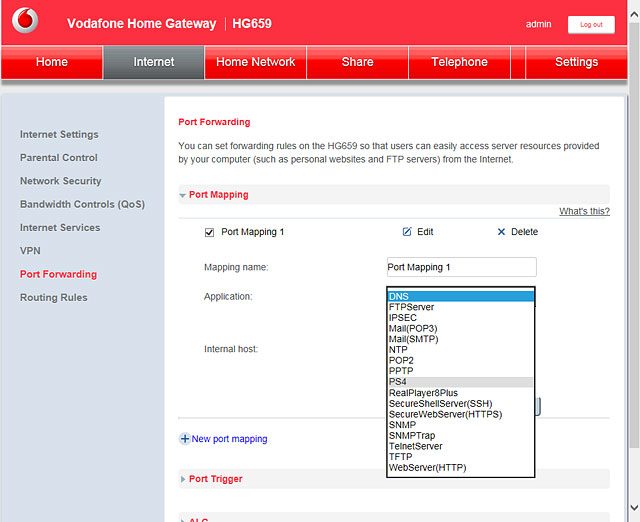Choose PS4 in the application list
The height and width of the screenshot is (522, 640).
(x=460, y=382)
